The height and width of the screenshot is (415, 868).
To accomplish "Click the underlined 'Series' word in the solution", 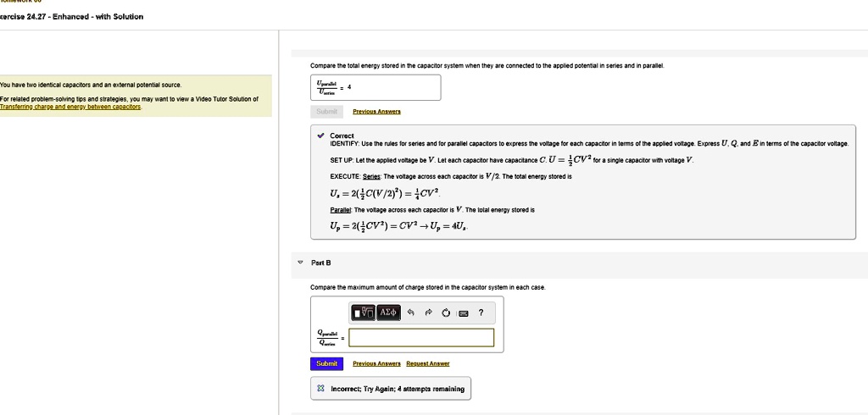I will [371, 176].
